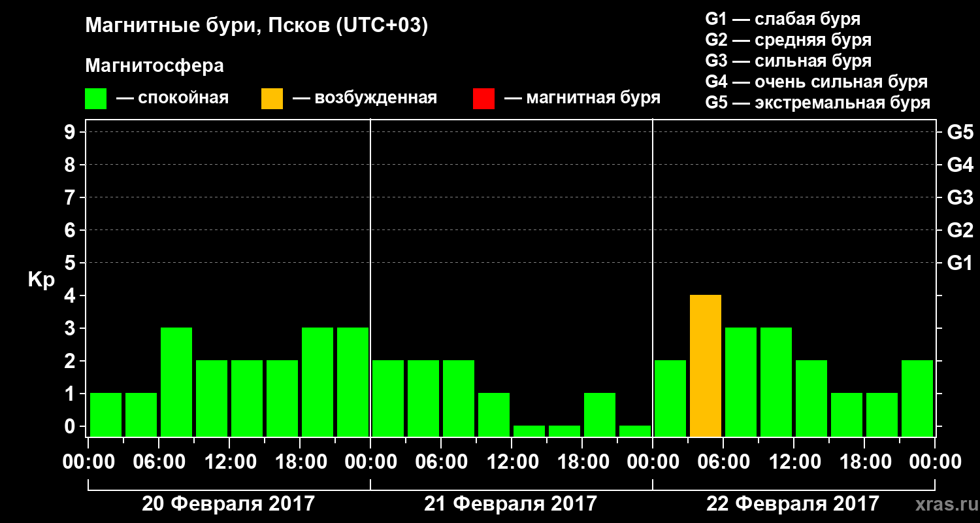
Task: Click the 09:00–12:00 bar on 22 February
Action: [776, 382]
